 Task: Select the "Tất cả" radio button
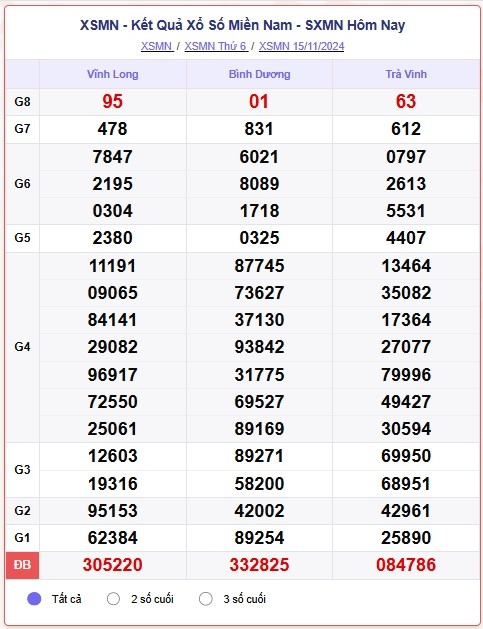click(34, 599)
